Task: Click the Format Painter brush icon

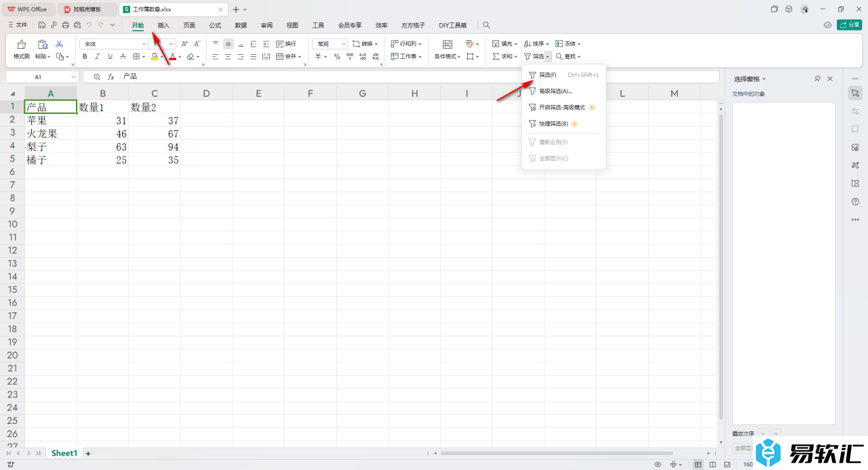Action: click(22, 44)
